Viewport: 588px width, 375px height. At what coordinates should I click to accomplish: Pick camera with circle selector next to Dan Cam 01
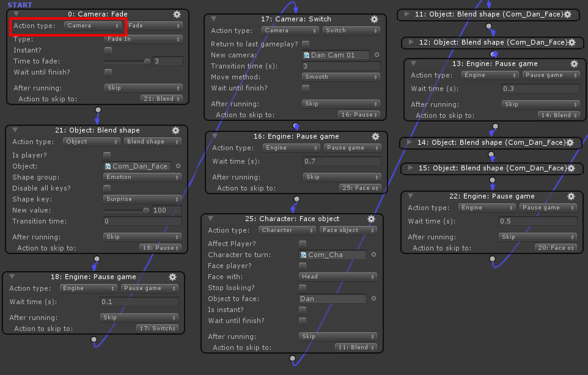pyautogui.click(x=377, y=55)
